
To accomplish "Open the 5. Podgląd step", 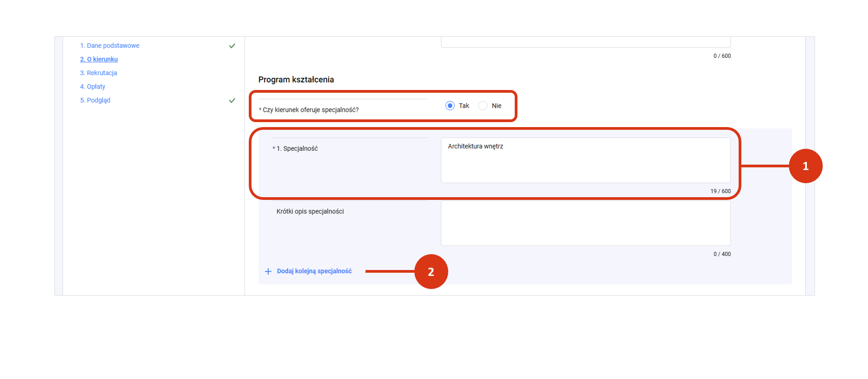I will point(95,100).
